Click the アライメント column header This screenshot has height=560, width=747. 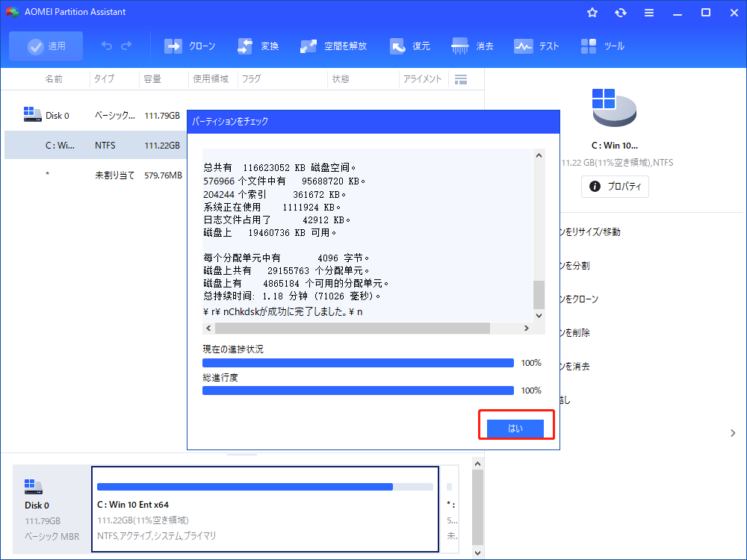pyautogui.click(x=422, y=79)
